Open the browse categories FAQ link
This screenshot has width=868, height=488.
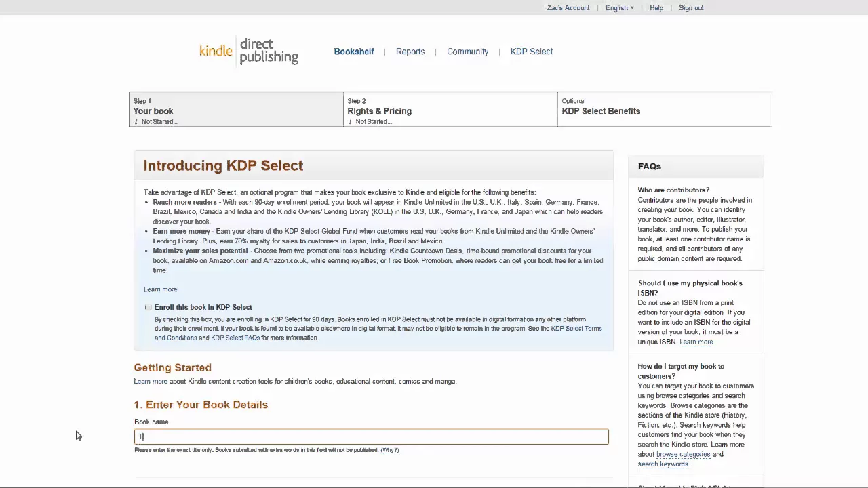[x=683, y=455]
